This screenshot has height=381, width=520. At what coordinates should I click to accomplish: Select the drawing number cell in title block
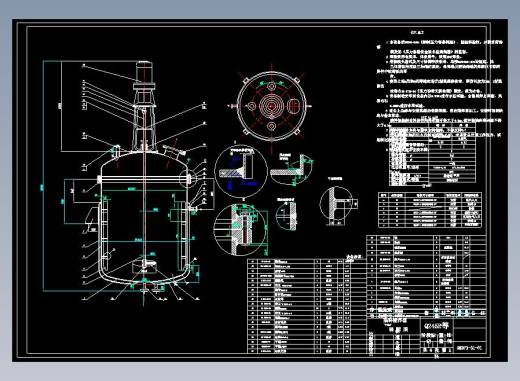pos(469,348)
